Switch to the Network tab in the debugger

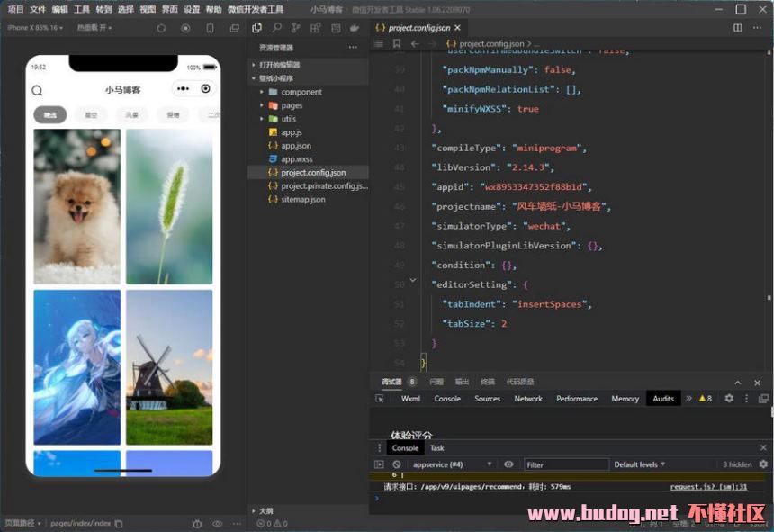pyautogui.click(x=528, y=398)
